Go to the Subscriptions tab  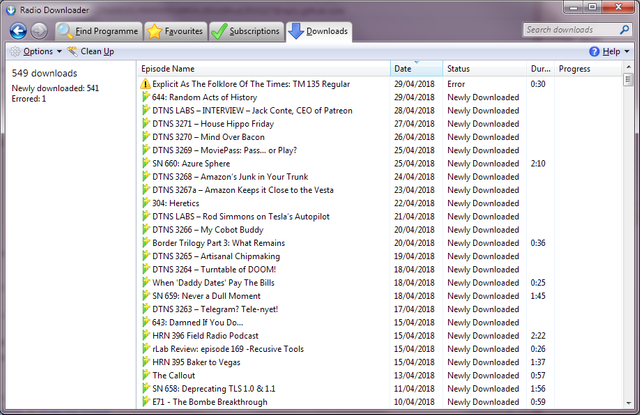pos(247,31)
